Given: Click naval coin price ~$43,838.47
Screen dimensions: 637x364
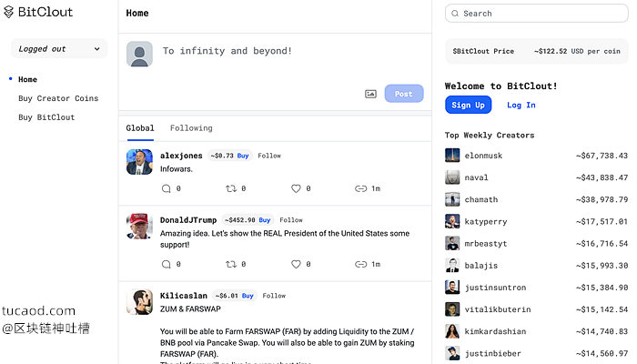Looking at the screenshot, I should [602, 177].
